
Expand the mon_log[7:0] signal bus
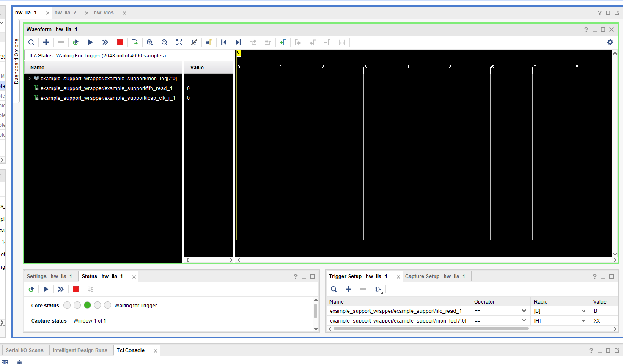point(30,79)
